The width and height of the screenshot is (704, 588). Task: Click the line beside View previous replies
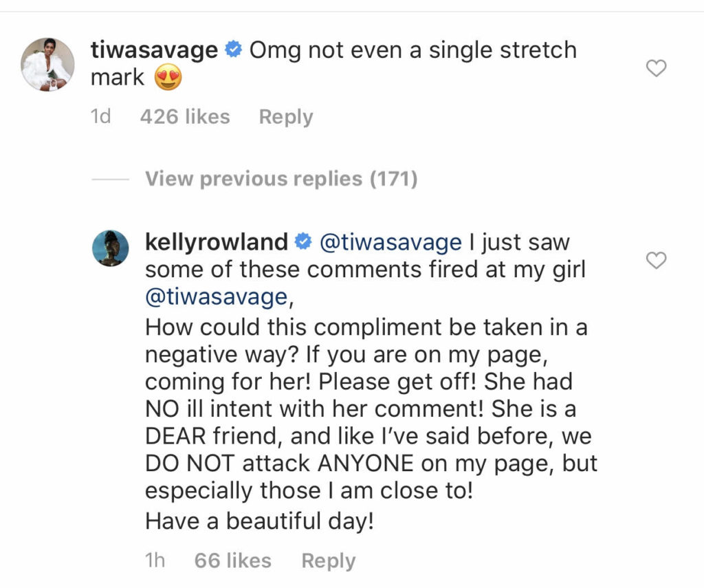click(x=110, y=179)
